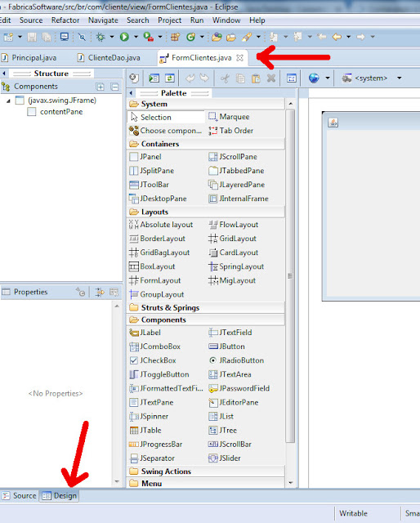Click the Debug bug toolbar icon
Screen dimensions: 420x523
click(101, 37)
